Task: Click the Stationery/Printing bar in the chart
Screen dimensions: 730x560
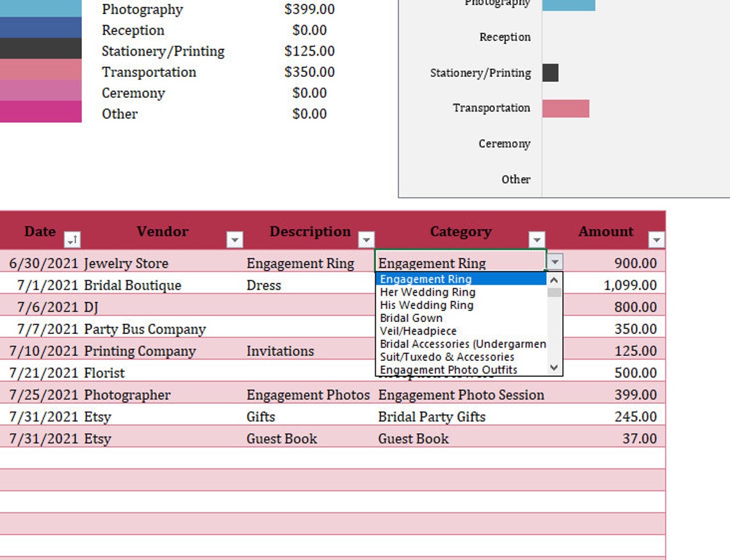Action: (x=550, y=73)
